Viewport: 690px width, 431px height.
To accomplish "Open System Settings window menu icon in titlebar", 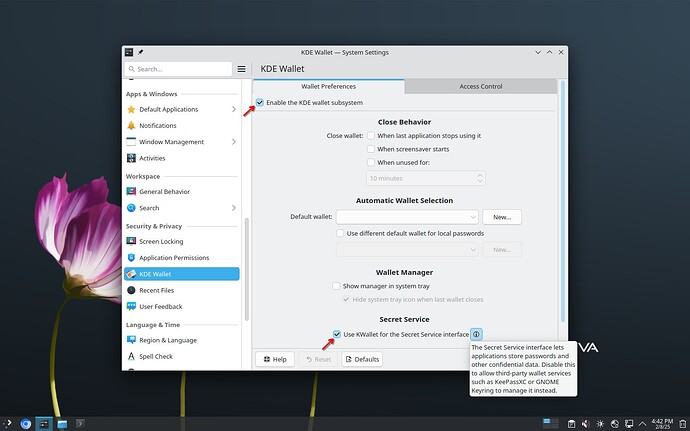I will (128, 52).
